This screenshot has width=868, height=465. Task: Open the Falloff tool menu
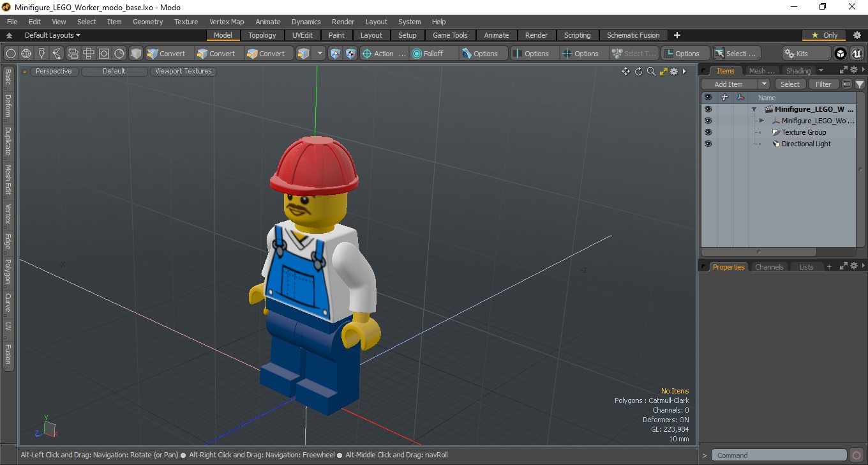[x=434, y=54]
